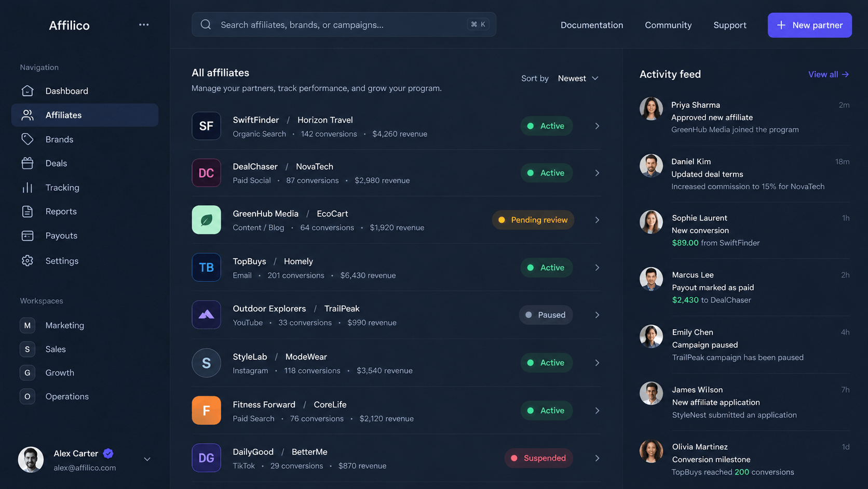
Task: Open the Support link
Action: point(730,25)
